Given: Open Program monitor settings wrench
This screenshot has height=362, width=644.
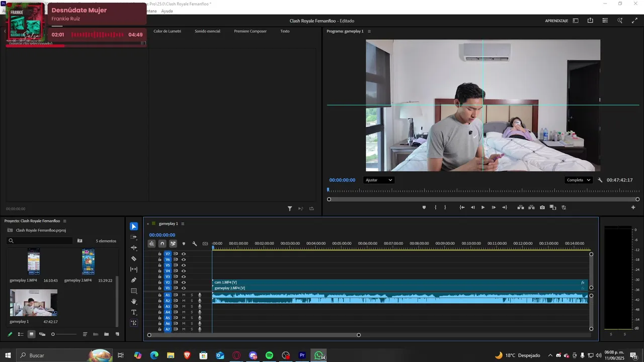Looking at the screenshot, I should 600,180.
